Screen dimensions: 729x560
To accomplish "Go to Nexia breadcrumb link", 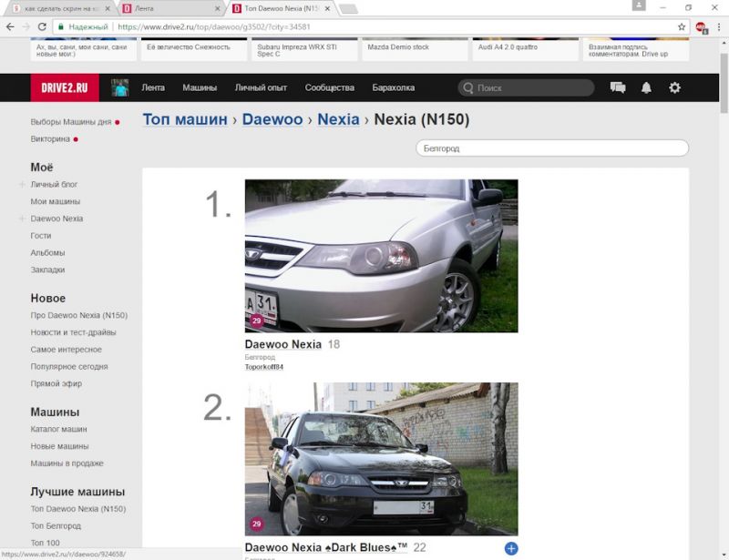I will (338, 119).
